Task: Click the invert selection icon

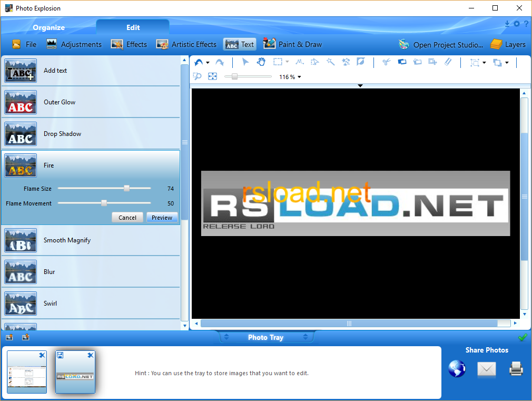Action: point(361,62)
